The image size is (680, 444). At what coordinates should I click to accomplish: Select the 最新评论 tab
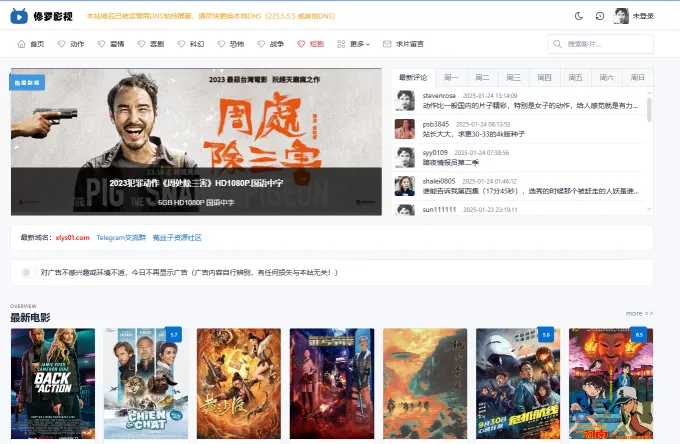(x=413, y=78)
